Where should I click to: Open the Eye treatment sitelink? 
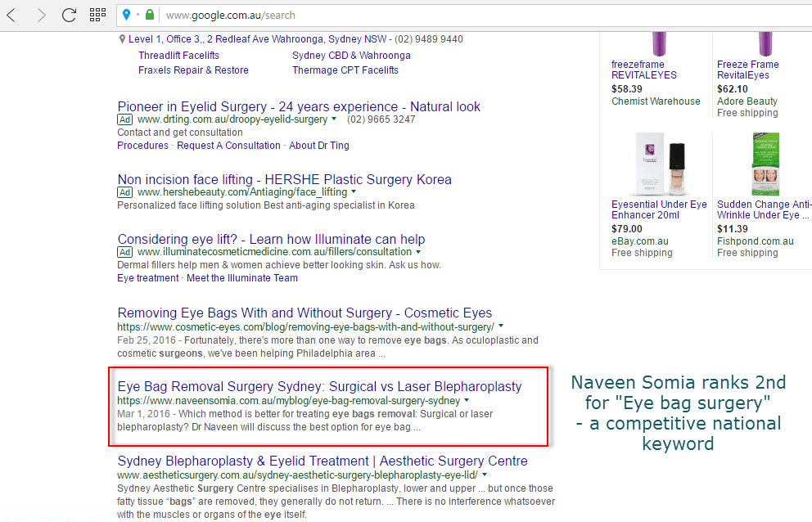(x=148, y=278)
